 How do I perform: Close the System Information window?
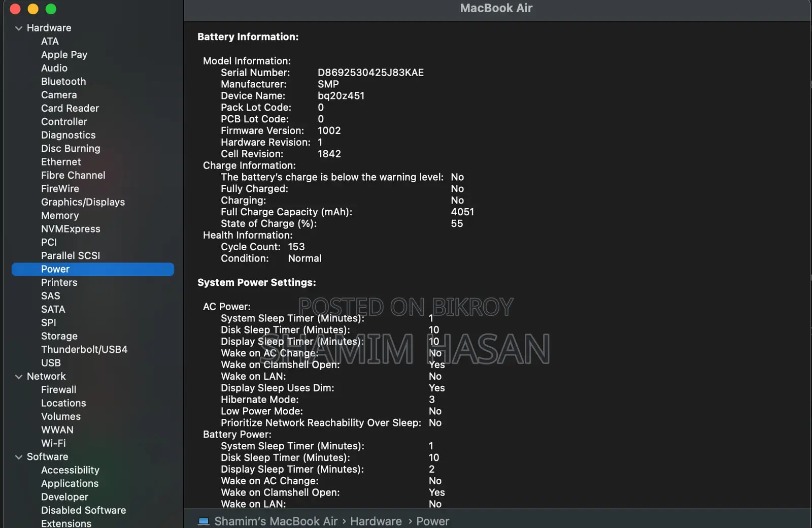pyautogui.click(x=15, y=9)
